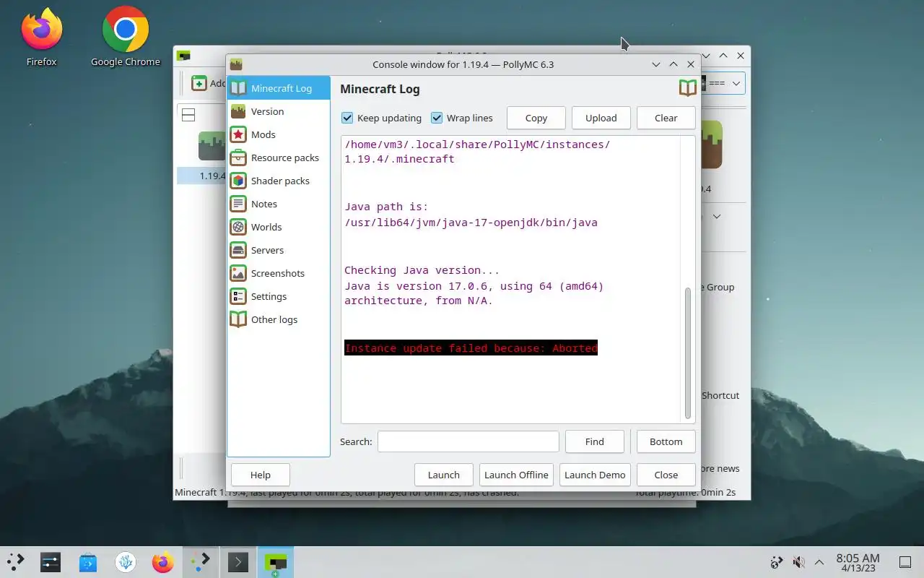Click the Find button
The width and height of the screenshot is (924, 578).
pos(595,441)
